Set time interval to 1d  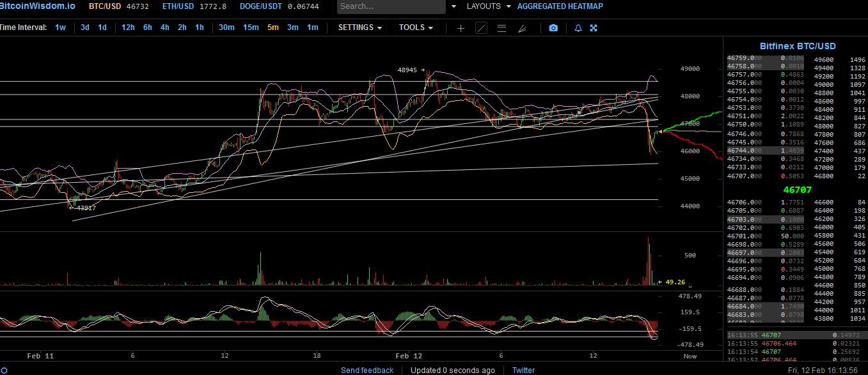(102, 27)
